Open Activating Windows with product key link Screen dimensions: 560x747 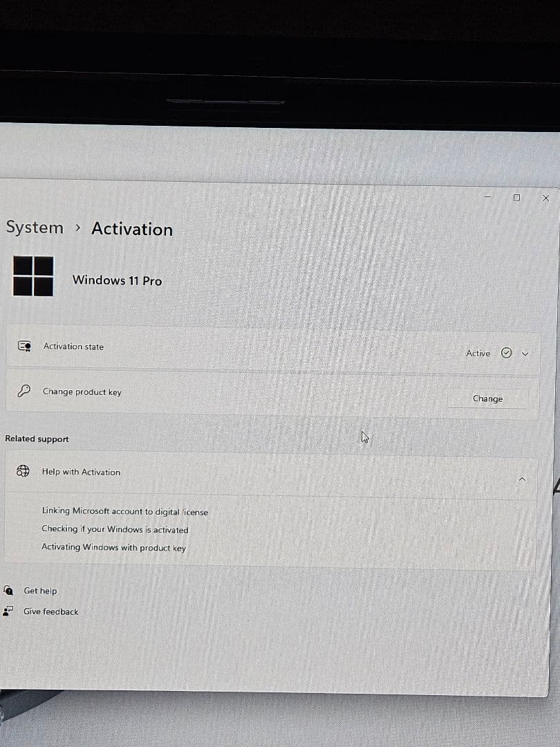113,548
